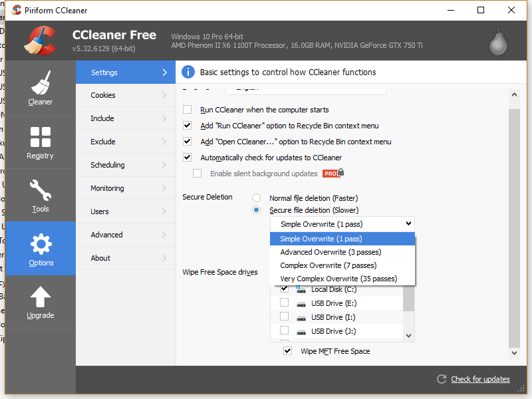532x399 pixels.
Task: Choose Complex Overwrite (7 passes) option
Action: [x=342, y=265]
